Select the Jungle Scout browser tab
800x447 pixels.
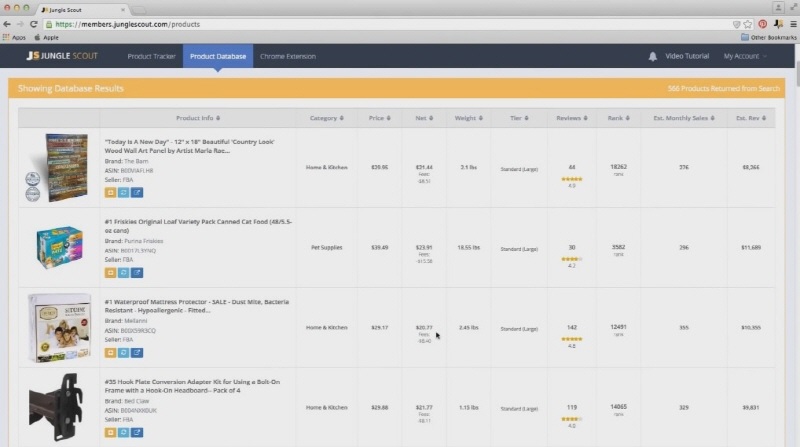[x=82, y=10]
